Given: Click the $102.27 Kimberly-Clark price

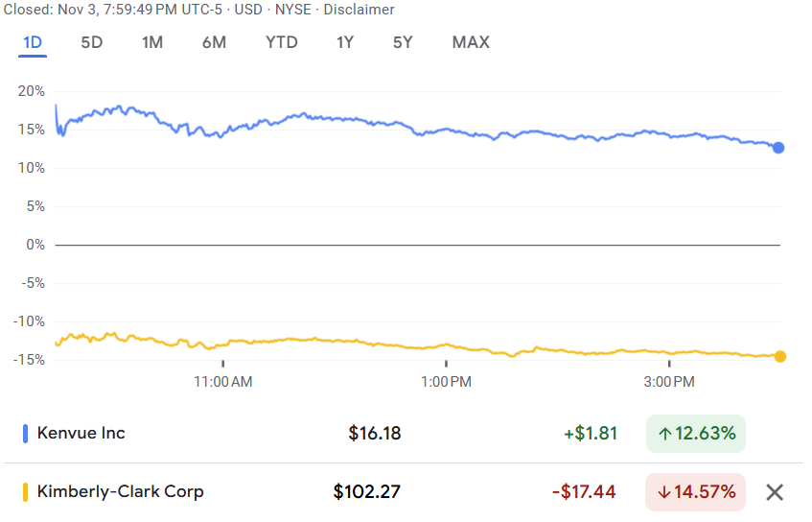Looking at the screenshot, I should [367, 492].
